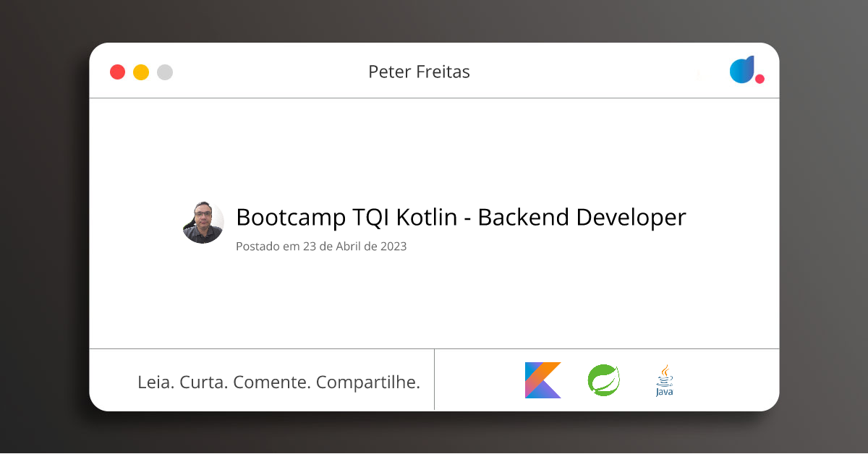Viewport: 868px width, 454px height.
Task: Select the Kotlin logo icon
Action: pos(542,380)
